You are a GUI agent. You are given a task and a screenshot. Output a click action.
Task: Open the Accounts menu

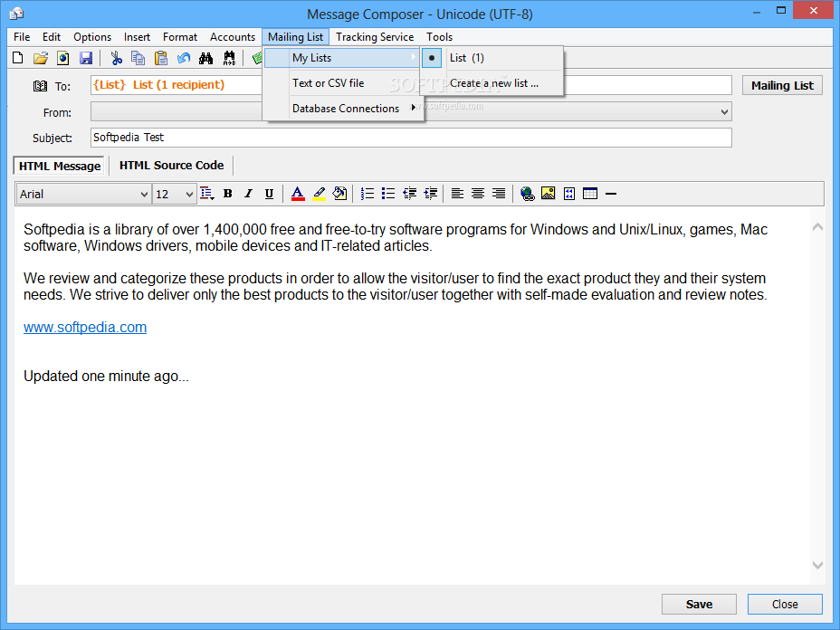click(233, 37)
